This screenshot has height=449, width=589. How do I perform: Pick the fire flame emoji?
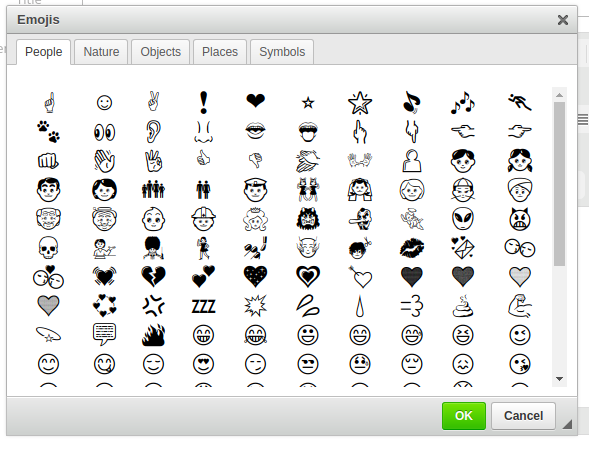[x=153, y=335]
